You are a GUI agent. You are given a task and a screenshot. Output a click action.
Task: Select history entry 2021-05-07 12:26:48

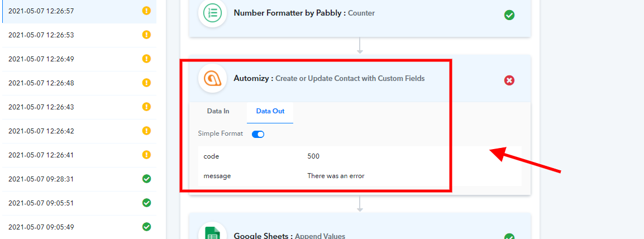(x=79, y=83)
